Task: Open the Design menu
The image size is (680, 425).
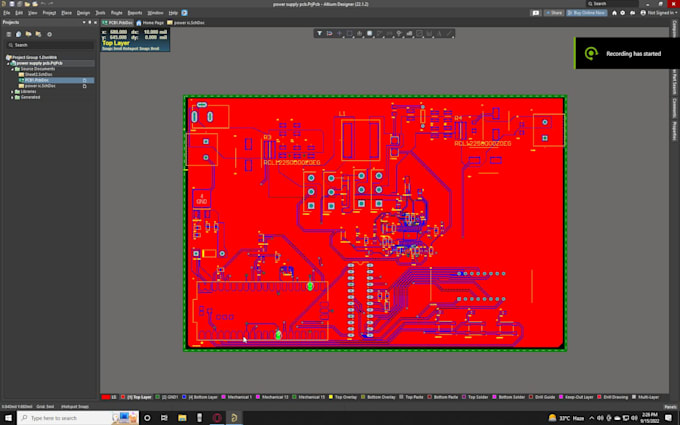Action: click(x=83, y=13)
